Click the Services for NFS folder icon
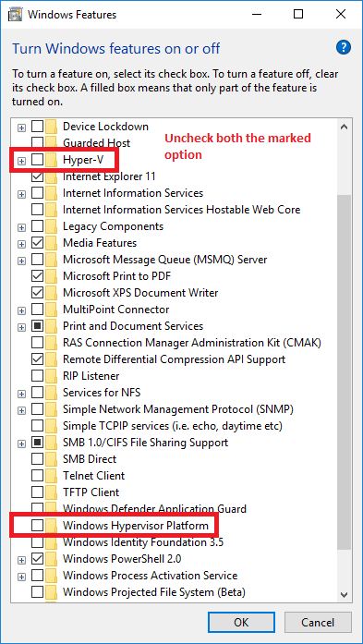Screen dimensions: 363x644 pos(52,393)
